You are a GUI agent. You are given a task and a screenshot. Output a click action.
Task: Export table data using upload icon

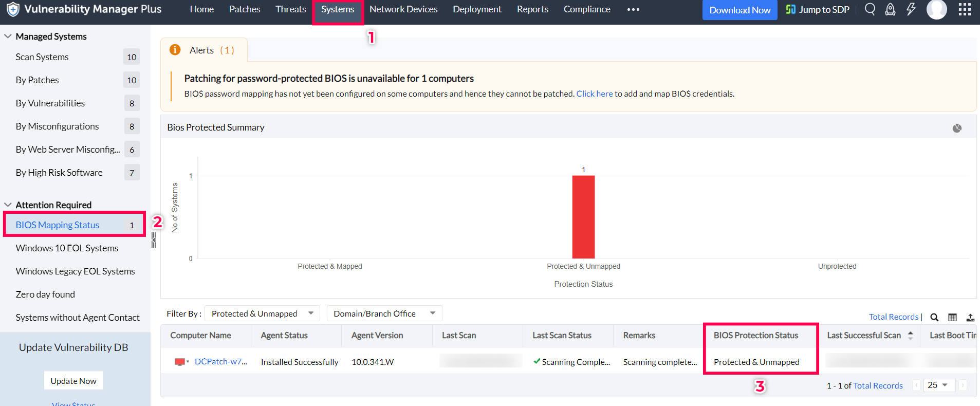(970, 317)
